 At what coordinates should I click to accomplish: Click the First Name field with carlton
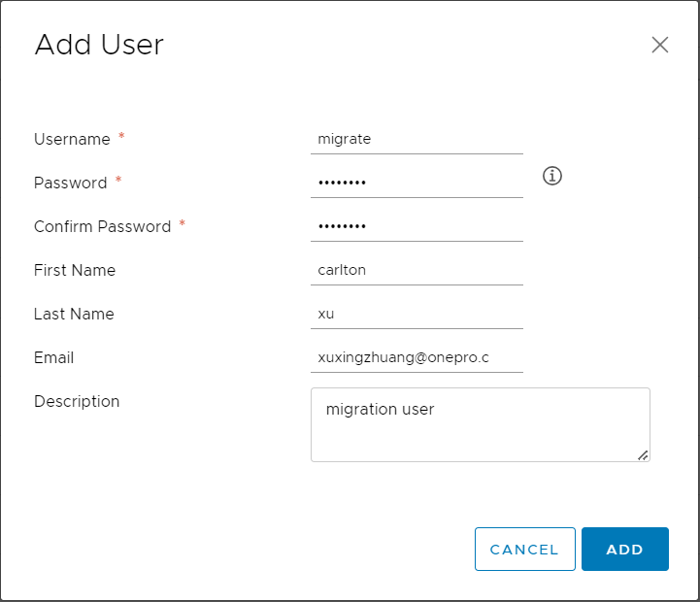(x=417, y=270)
